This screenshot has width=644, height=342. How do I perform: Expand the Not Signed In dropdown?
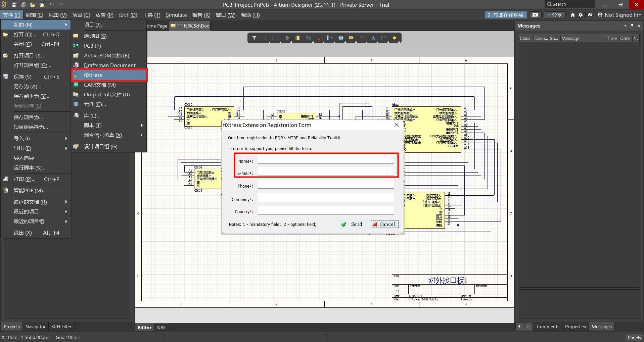[x=619, y=15]
